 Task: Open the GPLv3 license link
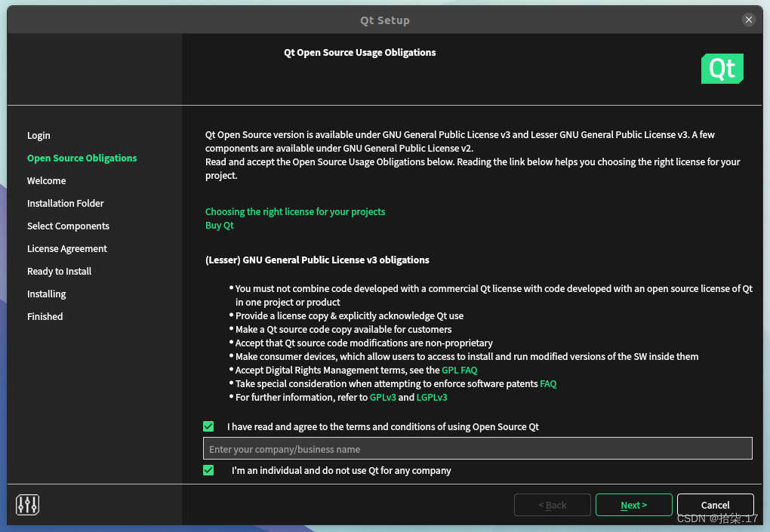click(x=383, y=398)
